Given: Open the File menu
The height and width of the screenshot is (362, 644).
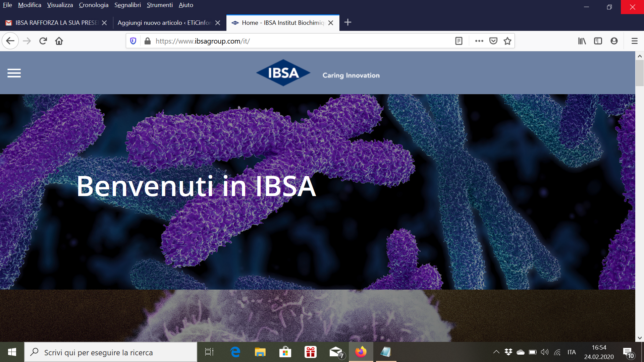Looking at the screenshot, I should [x=7, y=5].
